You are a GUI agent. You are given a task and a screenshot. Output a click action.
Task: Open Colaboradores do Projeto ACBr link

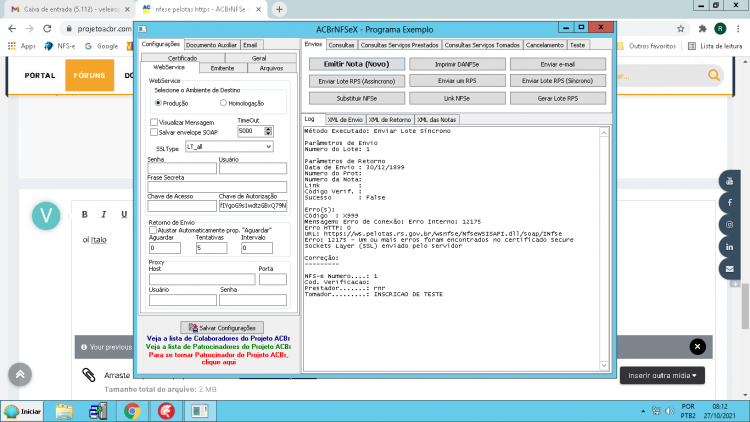coord(218,338)
